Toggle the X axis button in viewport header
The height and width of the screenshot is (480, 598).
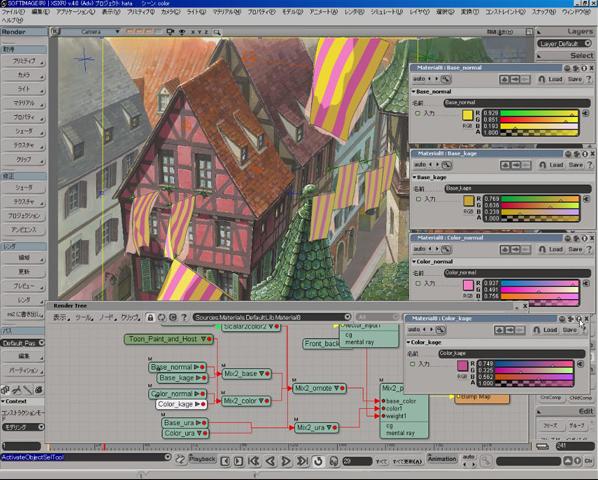tap(193, 32)
